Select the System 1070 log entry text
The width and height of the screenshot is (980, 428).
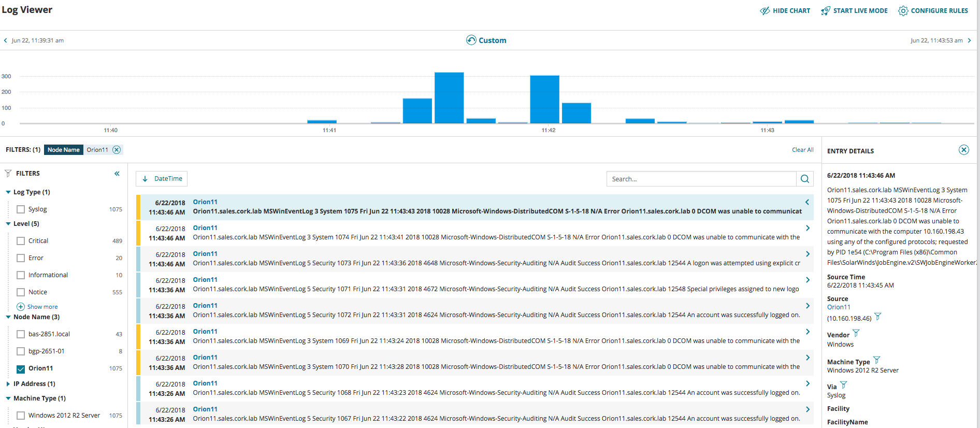496,367
